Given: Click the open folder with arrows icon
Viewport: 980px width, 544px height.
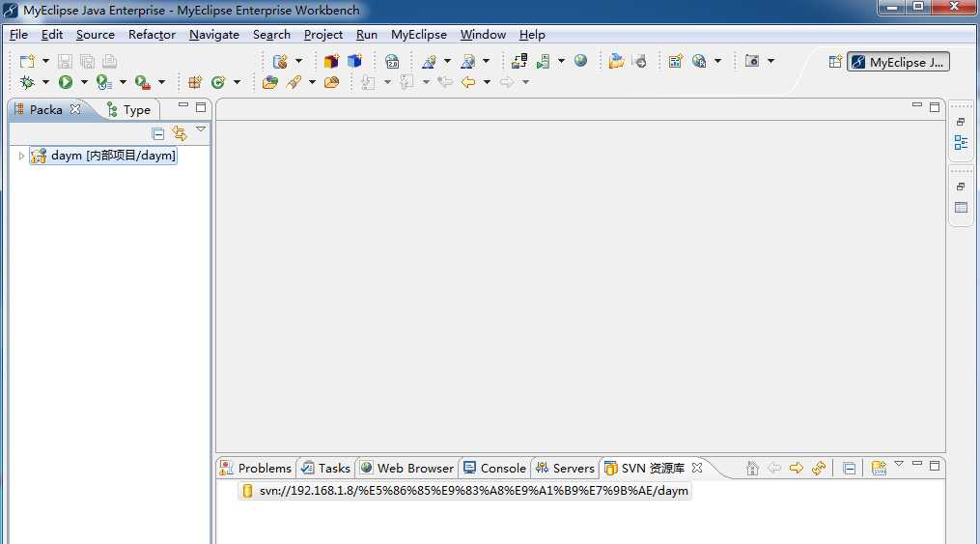Looking at the screenshot, I should coord(616,61).
